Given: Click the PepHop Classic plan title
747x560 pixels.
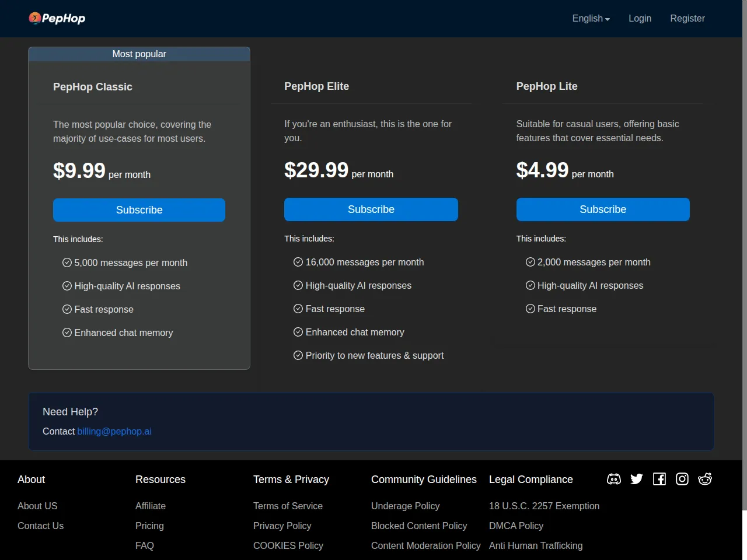Looking at the screenshot, I should click(x=93, y=87).
